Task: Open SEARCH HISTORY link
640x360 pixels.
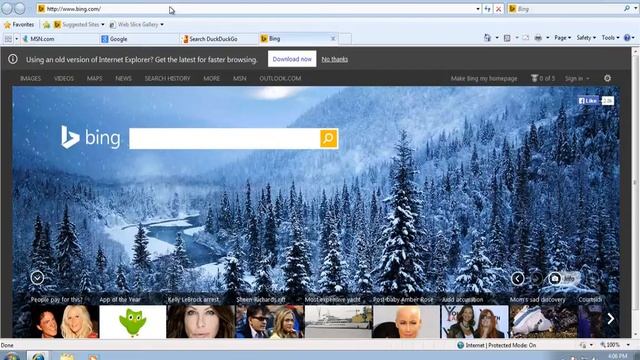Action: click(167, 78)
